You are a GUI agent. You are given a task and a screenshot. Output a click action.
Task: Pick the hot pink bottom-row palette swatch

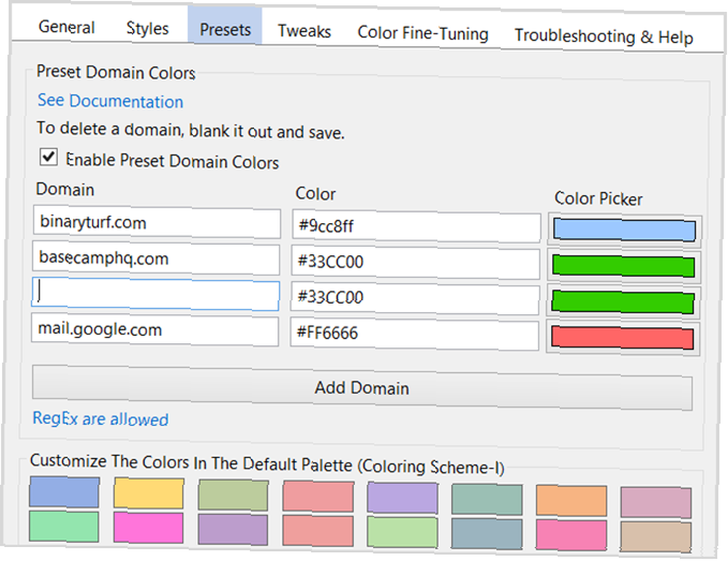(571, 535)
